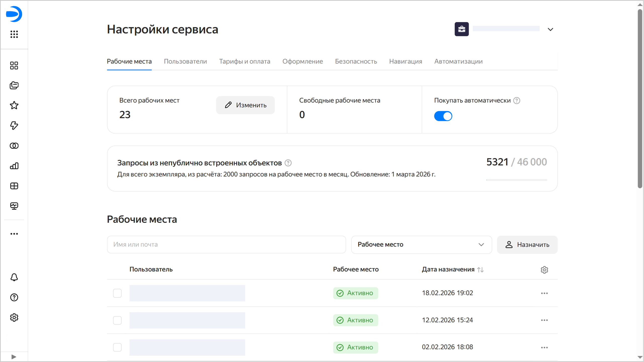Open the apps grid menu icon

[x=14, y=34]
